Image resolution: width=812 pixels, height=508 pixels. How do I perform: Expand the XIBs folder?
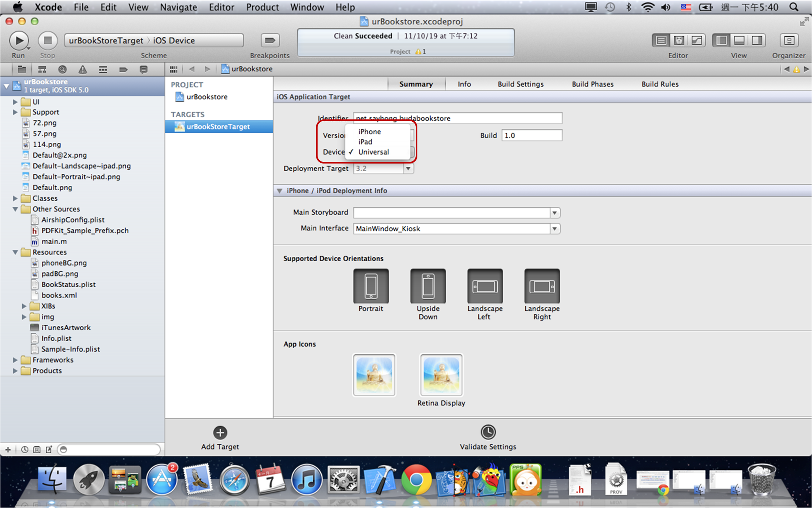[24, 306]
